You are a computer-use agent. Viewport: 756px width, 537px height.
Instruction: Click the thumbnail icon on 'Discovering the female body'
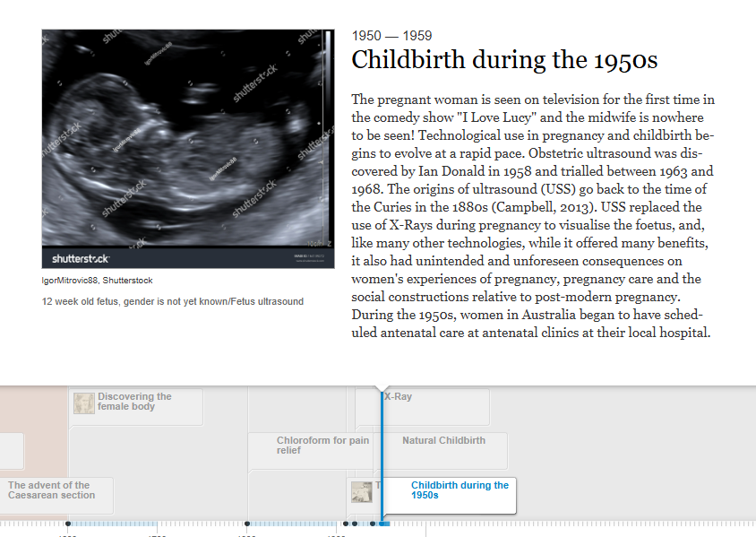tap(84, 403)
